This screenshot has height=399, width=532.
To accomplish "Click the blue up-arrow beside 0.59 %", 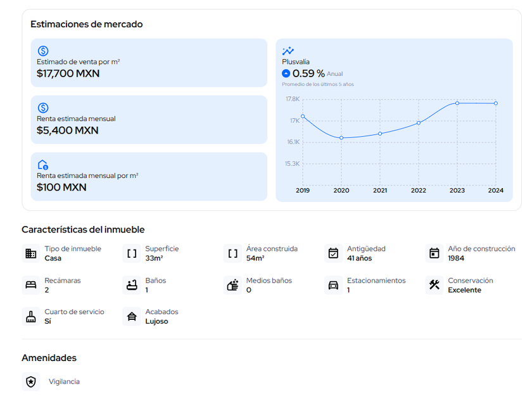I will 286,73.
